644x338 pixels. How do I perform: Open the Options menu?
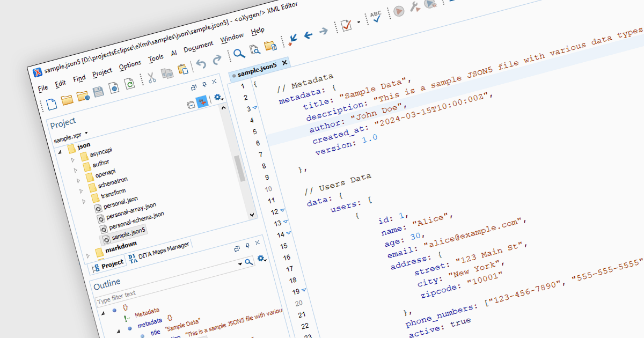coord(130,65)
